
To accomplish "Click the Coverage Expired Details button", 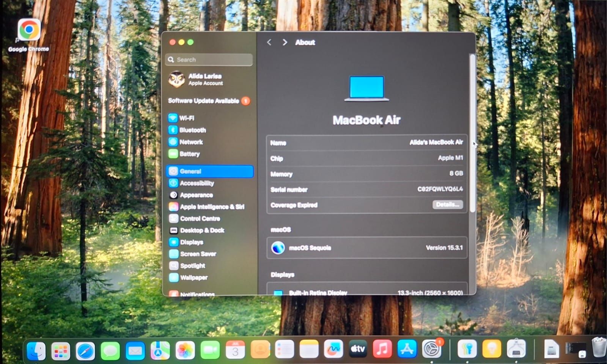I will point(448,205).
